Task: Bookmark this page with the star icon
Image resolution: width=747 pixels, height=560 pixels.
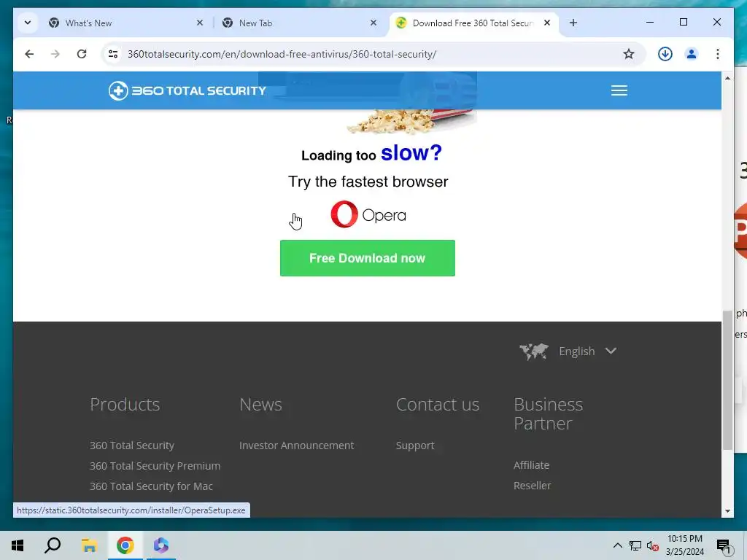Action: pyautogui.click(x=629, y=54)
